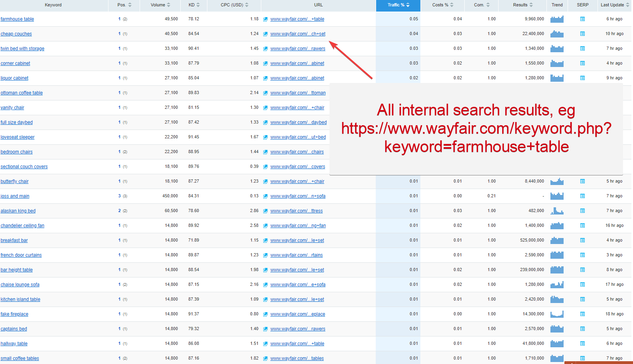This screenshot has width=633, height=364.
Task: Open SERP snapshot icon for breakfast bar row
Action: (582, 240)
